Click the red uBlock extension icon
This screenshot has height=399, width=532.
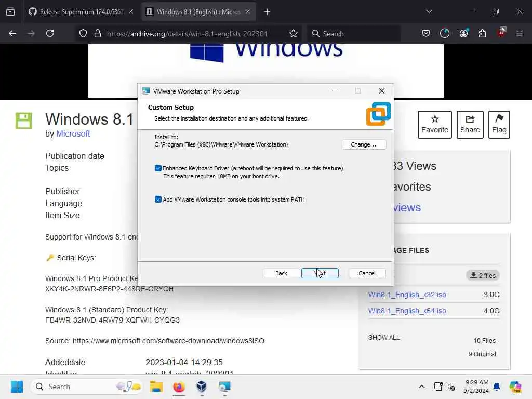pos(501,33)
